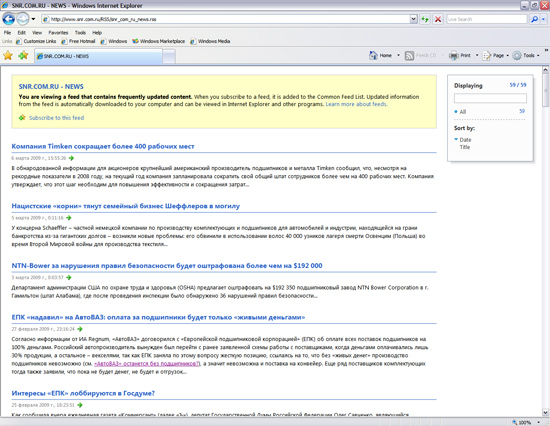Viewport: 550px width, 426px height.
Task: Click the IE logo in title bar
Action: [5, 5]
